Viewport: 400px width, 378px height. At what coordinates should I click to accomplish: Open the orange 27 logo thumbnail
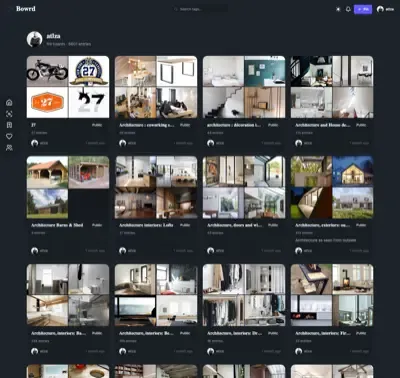[x=47, y=102]
